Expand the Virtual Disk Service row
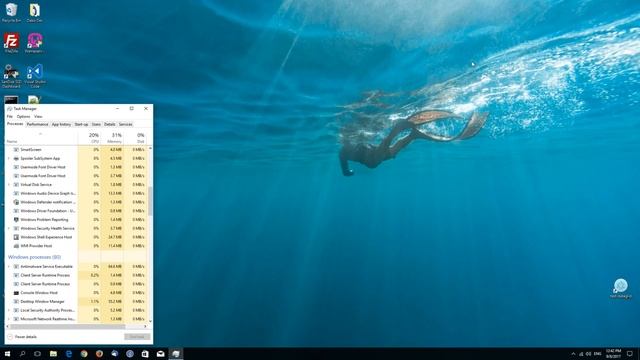The image size is (640, 360). pos(9,184)
